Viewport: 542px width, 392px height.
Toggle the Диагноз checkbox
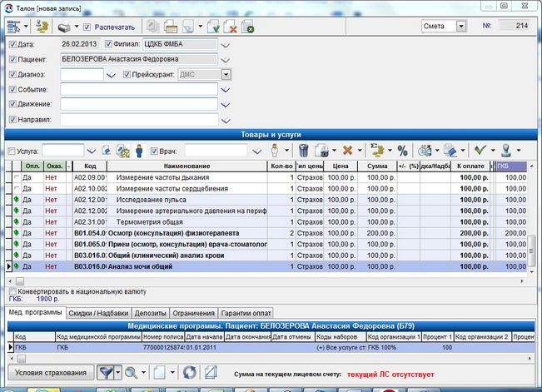[x=12, y=74]
